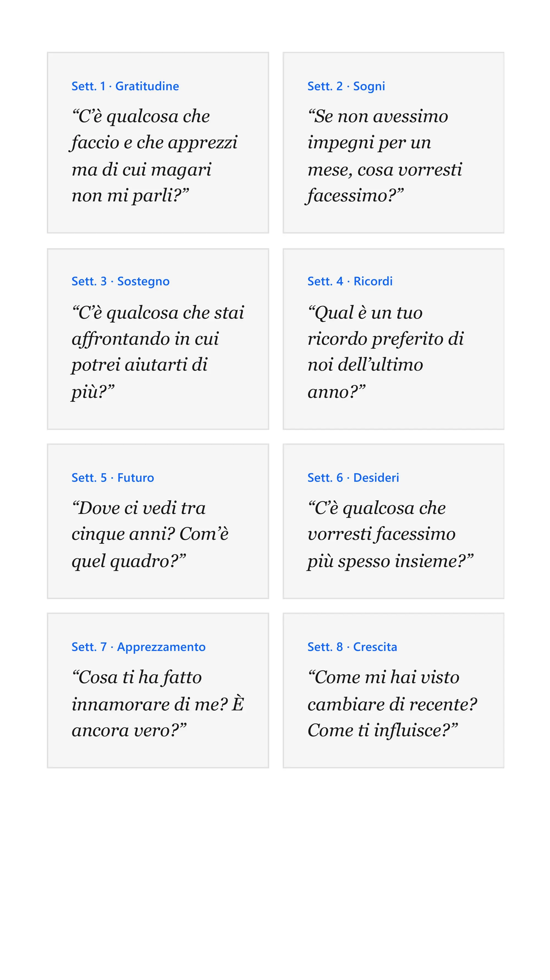This screenshot has width=550, height=980.
Task: Click the 'non mi parli?' line
Action: tap(130, 196)
